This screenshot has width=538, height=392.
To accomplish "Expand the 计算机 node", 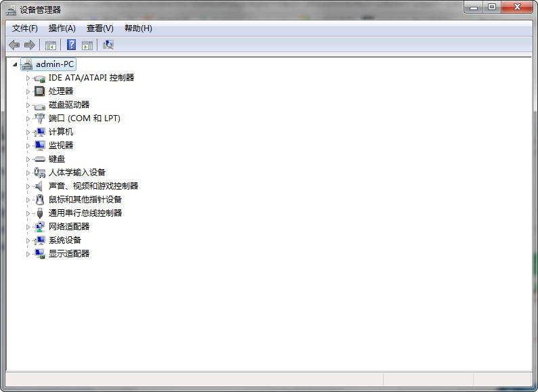I will (x=28, y=132).
